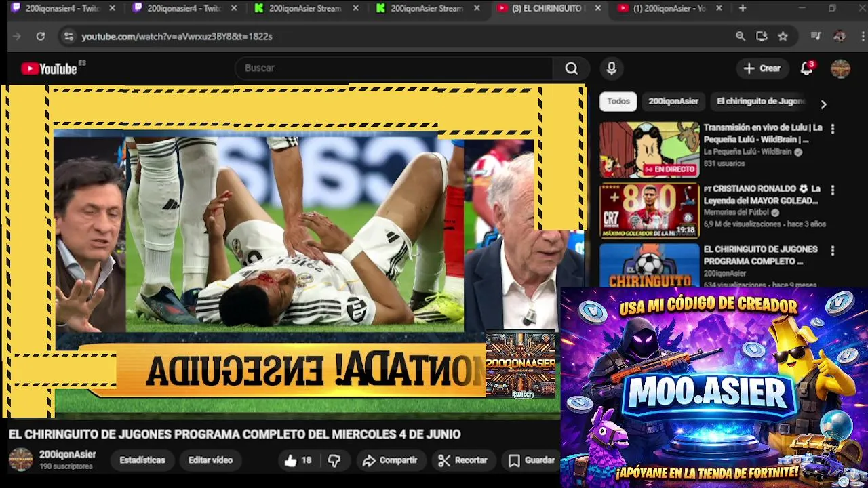Open options menu for El Chiringuito suggestion
This screenshot has height=488, width=868.
(x=833, y=251)
